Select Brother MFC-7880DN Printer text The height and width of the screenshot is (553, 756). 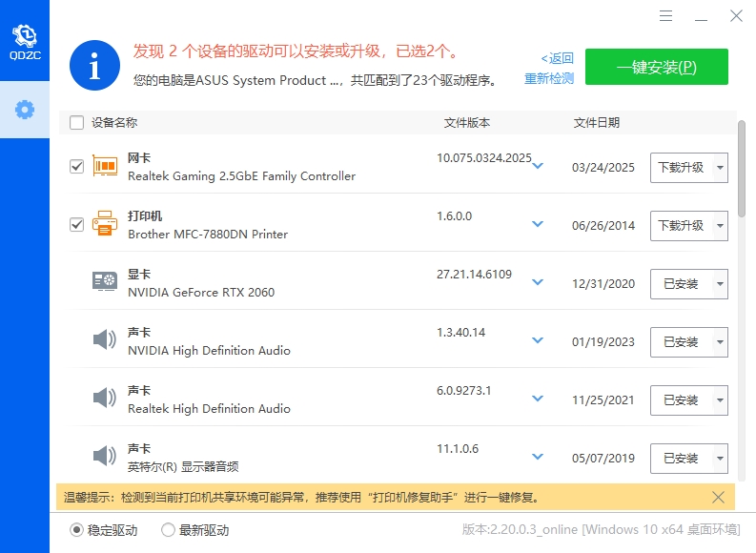coord(208,235)
